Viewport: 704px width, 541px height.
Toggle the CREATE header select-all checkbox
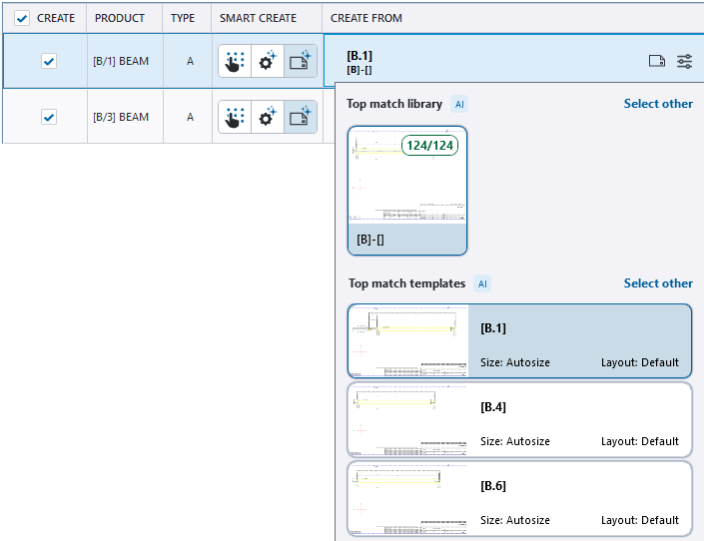[22, 18]
